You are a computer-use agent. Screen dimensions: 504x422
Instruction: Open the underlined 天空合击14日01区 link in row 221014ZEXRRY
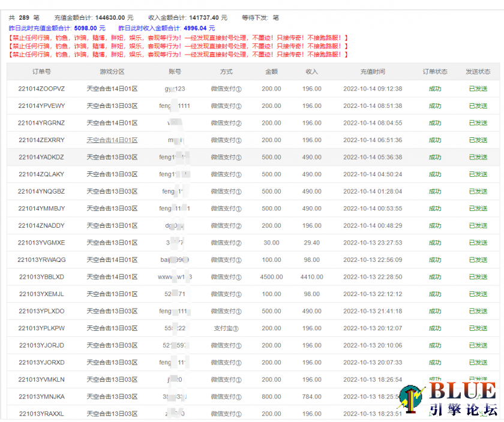coord(112,140)
